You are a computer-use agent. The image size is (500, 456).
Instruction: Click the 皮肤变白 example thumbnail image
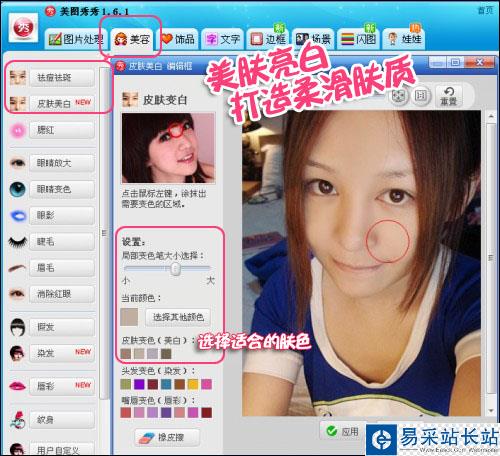point(169,148)
